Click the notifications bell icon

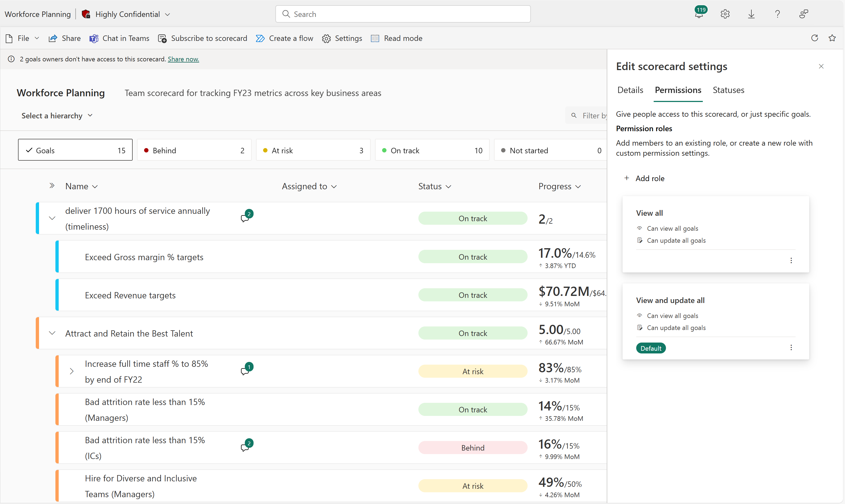698,13
